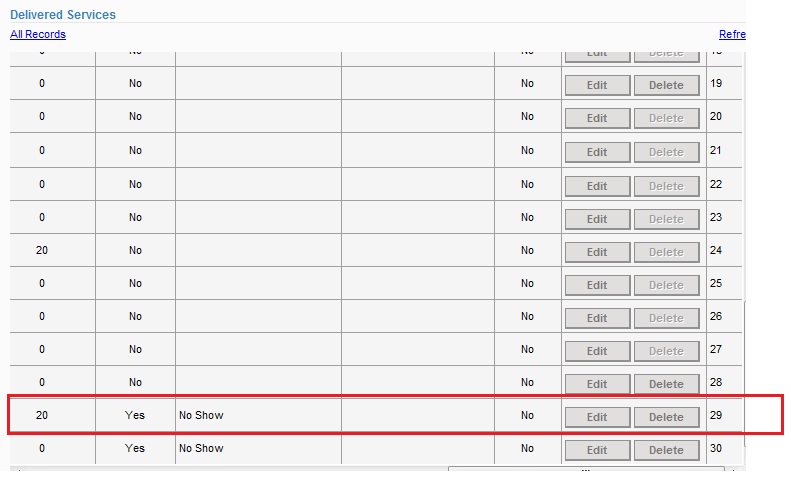Image resolution: width=791 pixels, height=483 pixels.
Task: Click the Refresh link
Action: pos(732,34)
